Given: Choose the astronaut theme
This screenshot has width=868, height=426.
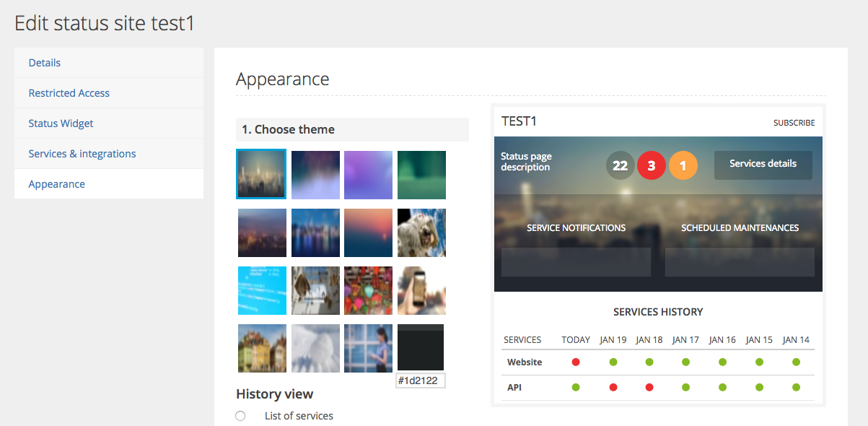Looking at the screenshot, I should point(421,232).
